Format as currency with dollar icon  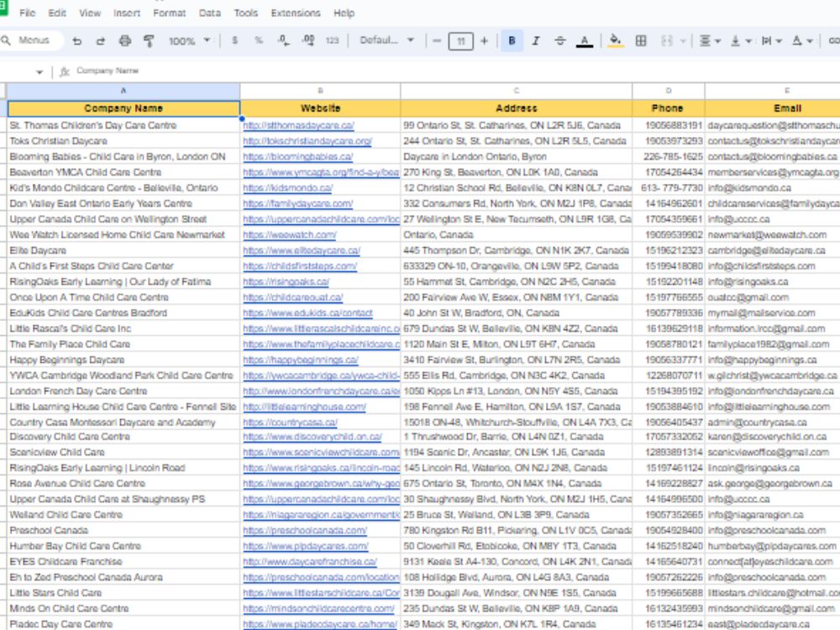pos(234,40)
